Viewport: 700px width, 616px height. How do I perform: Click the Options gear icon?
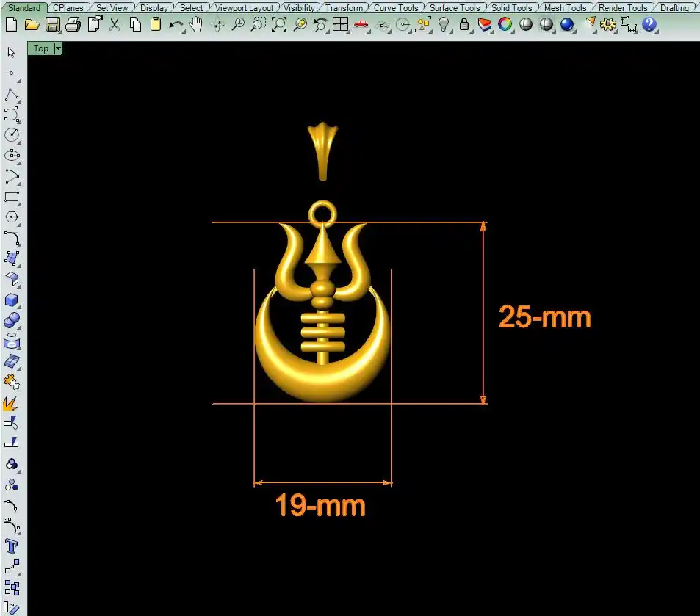[x=608, y=25]
